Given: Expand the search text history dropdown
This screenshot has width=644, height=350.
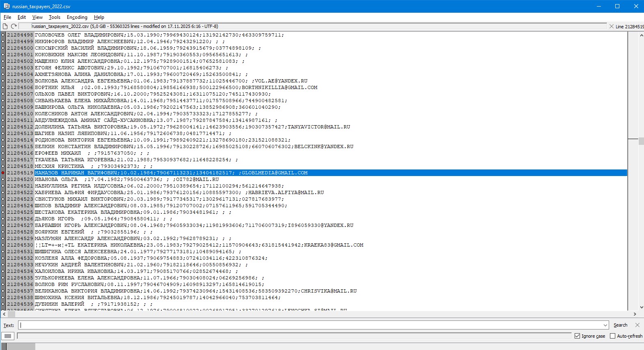Looking at the screenshot, I should (x=605, y=325).
